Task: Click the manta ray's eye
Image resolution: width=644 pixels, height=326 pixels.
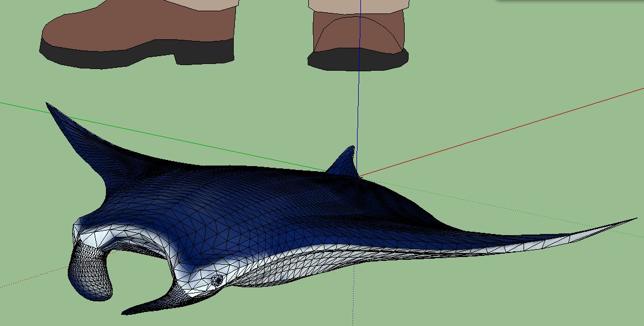Action: tap(217, 279)
